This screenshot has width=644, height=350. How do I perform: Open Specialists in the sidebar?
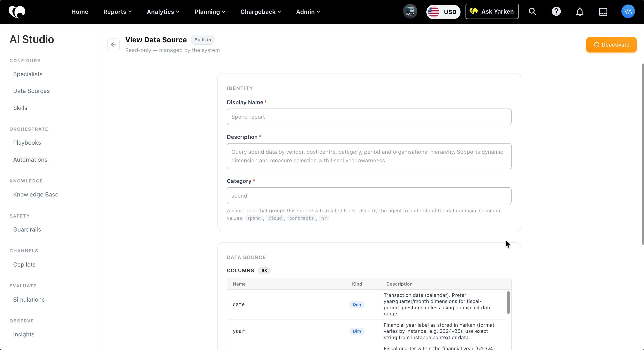[28, 74]
